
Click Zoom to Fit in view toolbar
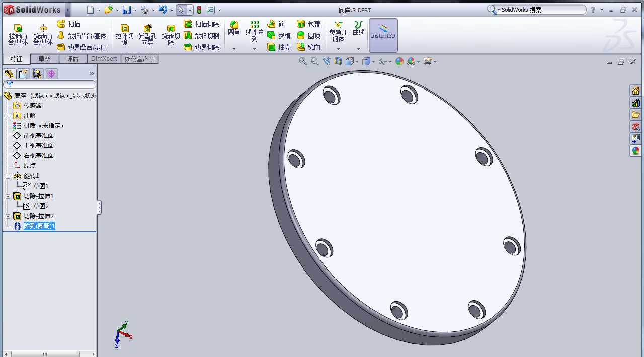pos(303,61)
